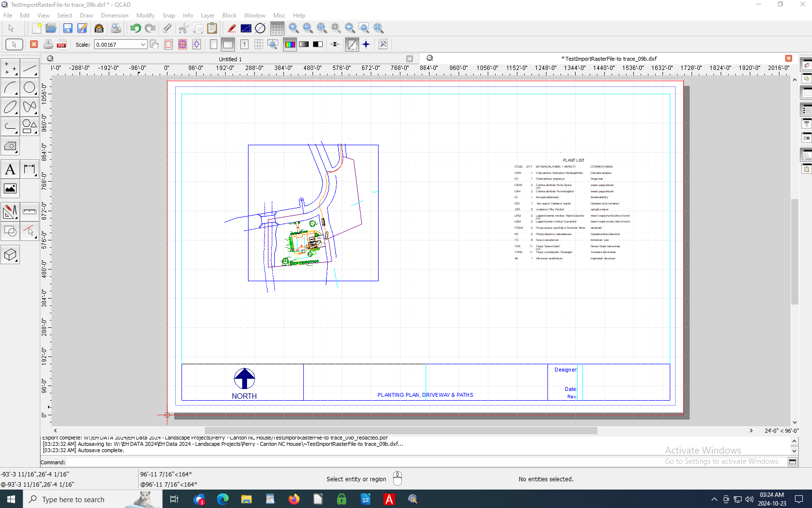Expand the Shape tools flyout
Viewport: 812px width, 508px height.
click(x=30, y=127)
